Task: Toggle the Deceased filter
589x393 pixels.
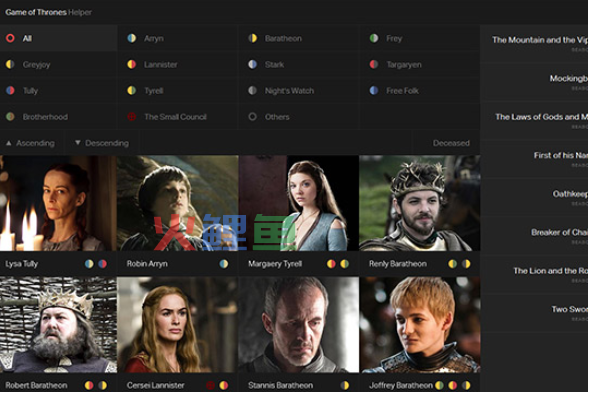Action: pos(451,143)
